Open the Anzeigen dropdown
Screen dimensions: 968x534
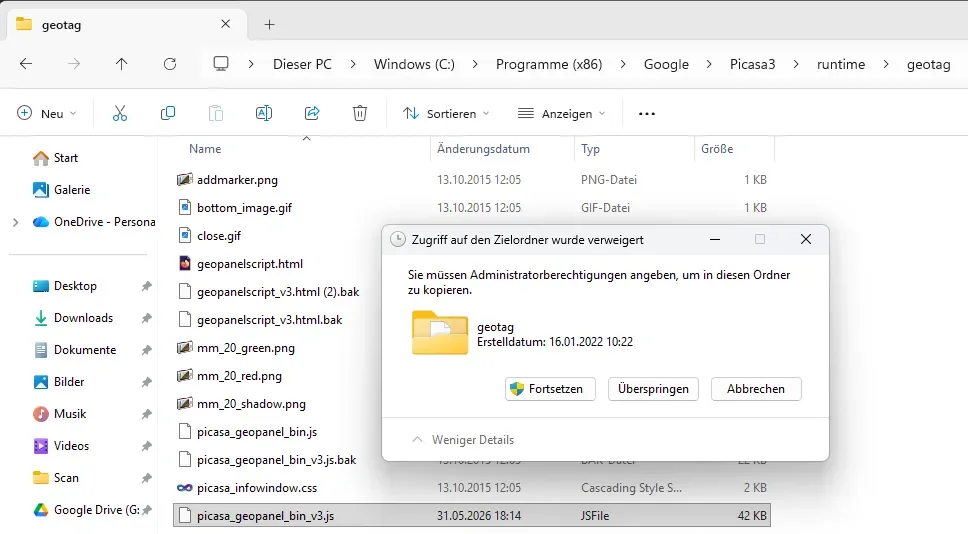pos(561,114)
